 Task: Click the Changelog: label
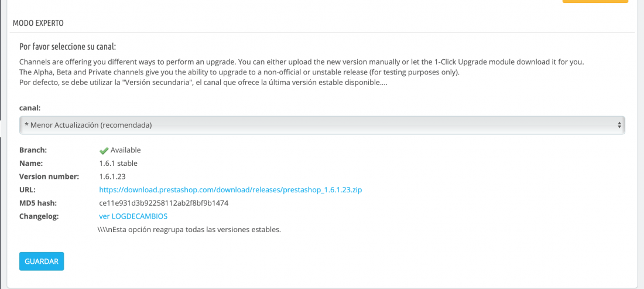tap(39, 216)
